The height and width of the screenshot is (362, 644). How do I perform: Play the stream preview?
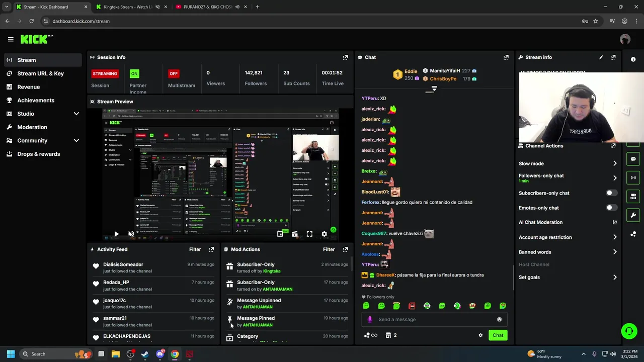click(x=116, y=234)
